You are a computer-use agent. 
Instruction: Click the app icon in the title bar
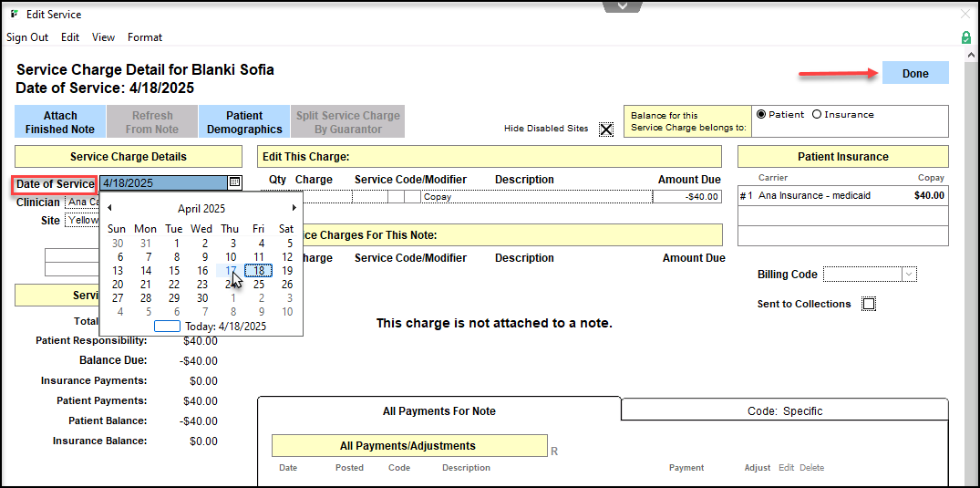coord(14,15)
